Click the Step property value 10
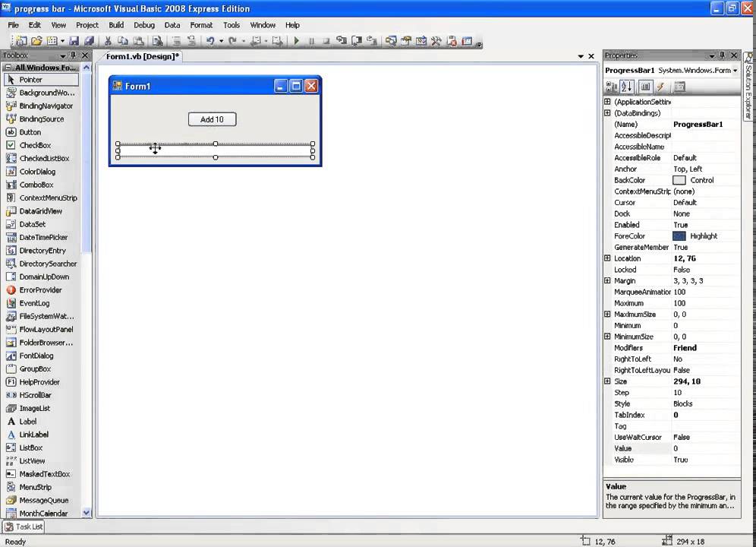 (677, 393)
